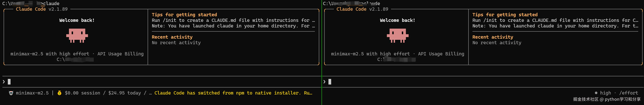Viewport: 644px width, 105px height.
Task: Click the Claude mascot in right pane
Action: (x=398, y=35)
